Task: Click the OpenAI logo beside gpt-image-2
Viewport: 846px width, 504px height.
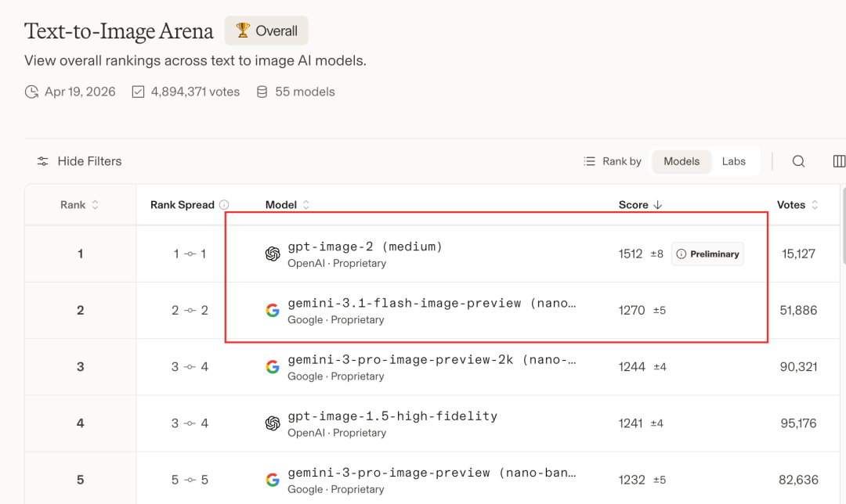Action: (273, 254)
